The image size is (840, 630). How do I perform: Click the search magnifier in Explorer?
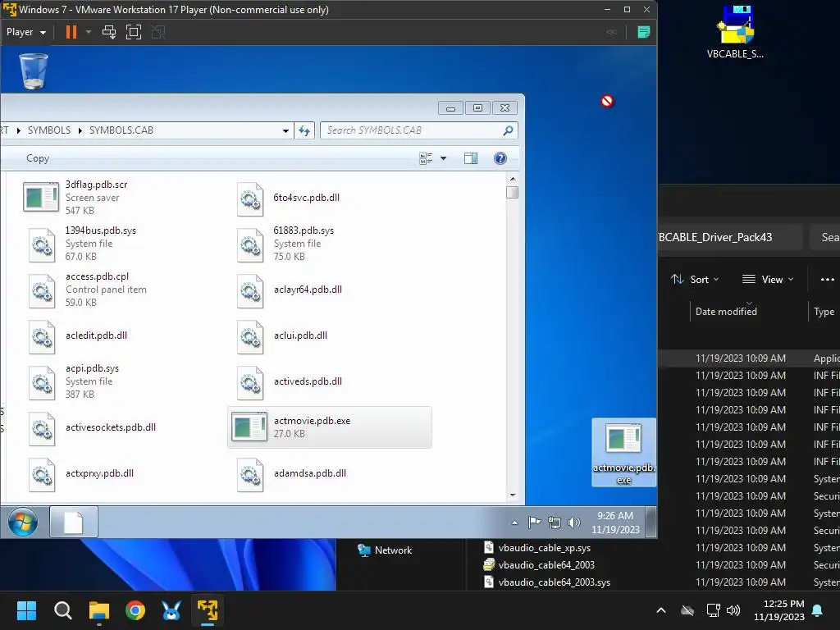pyautogui.click(x=508, y=130)
